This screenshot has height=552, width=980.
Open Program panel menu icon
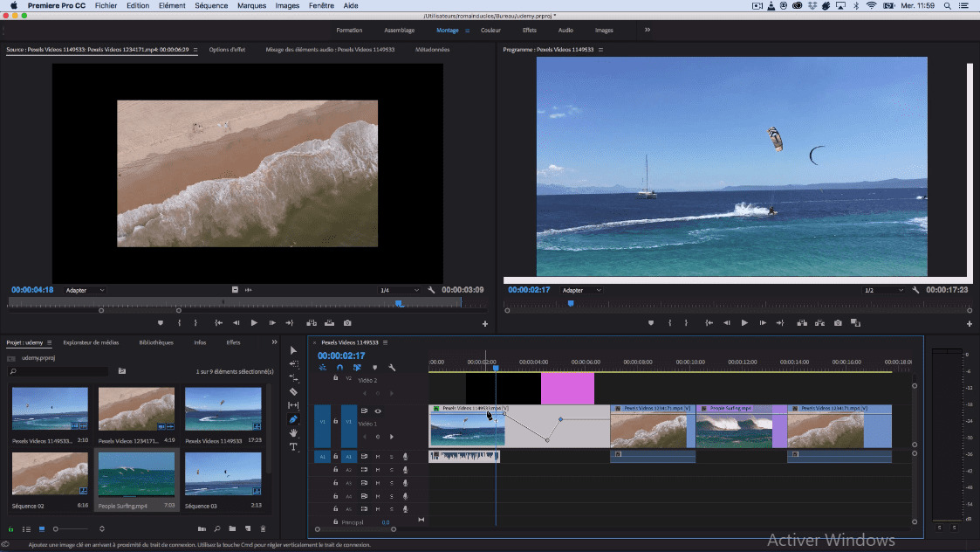click(x=600, y=50)
